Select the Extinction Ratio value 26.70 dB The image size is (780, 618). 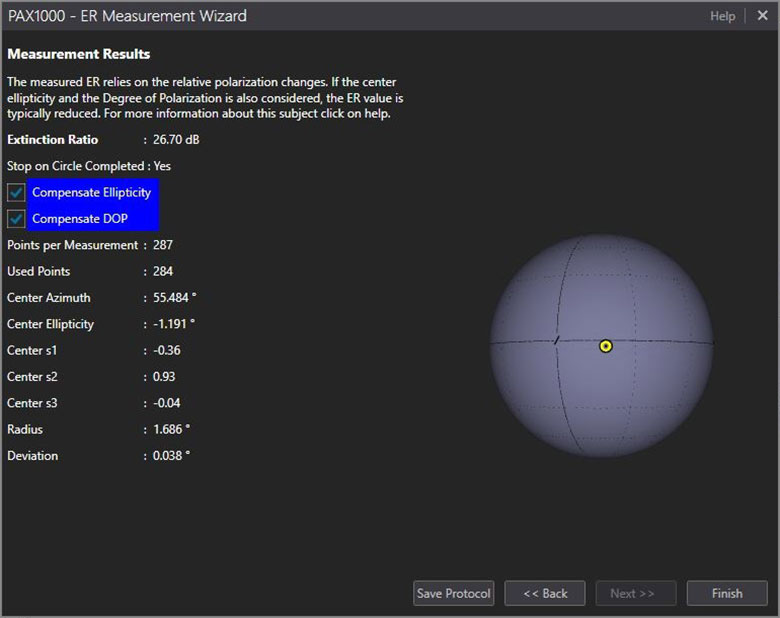(176, 140)
